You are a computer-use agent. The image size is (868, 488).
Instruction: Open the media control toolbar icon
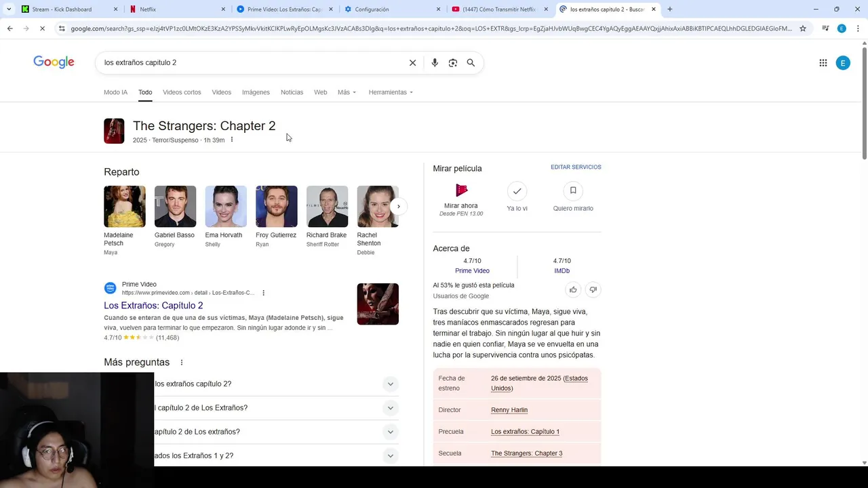825,28
